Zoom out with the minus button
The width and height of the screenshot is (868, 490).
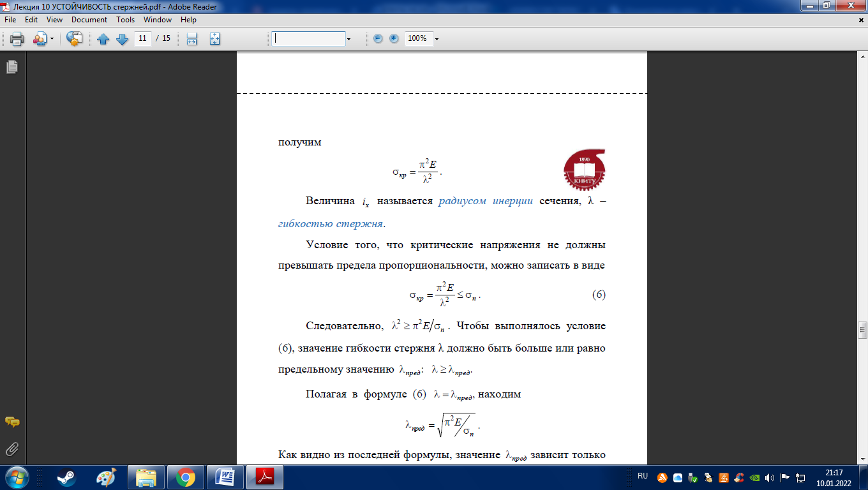(378, 38)
